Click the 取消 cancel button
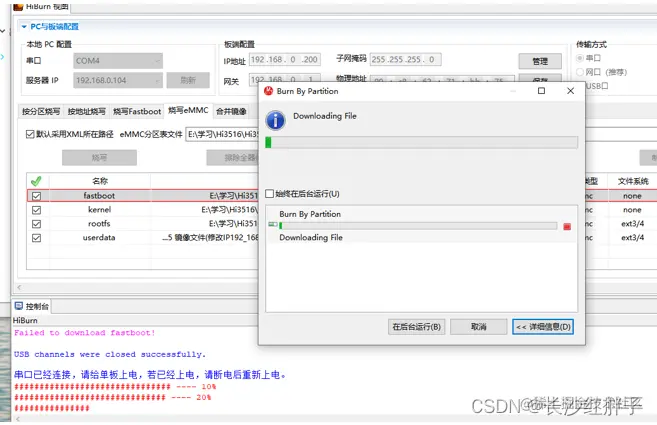The width and height of the screenshot is (657, 425). [x=479, y=327]
